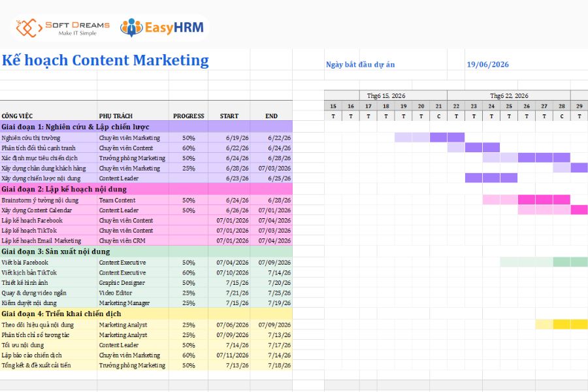Click the yellow Gantt bar for Theo dõi hiệu quả nội dung
The height and width of the screenshot is (392, 588).
pos(561,324)
